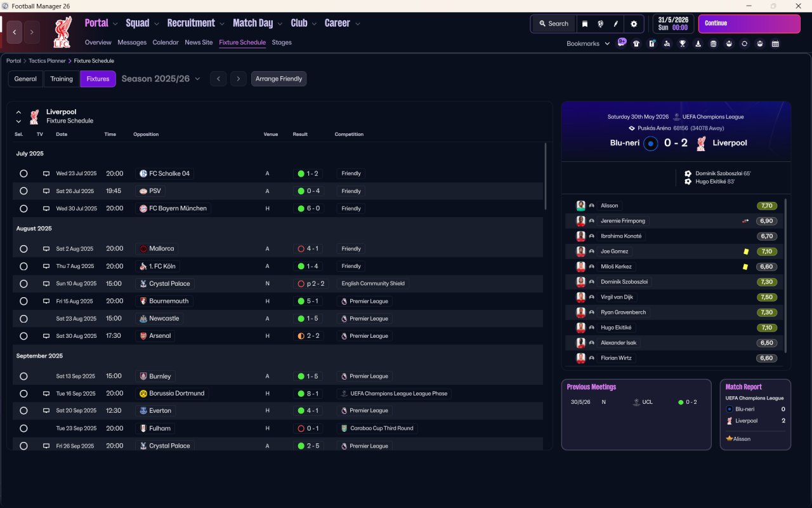
Task: Switch to the General tab
Action: pos(25,79)
